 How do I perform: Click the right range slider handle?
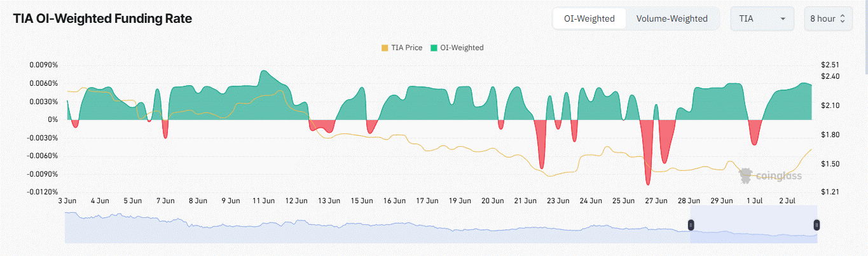tap(816, 225)
